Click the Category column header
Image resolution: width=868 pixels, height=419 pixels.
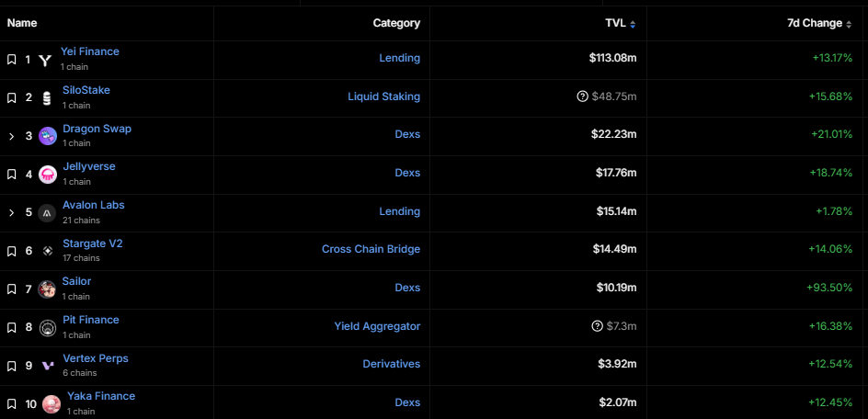click(x=396, y=23)
